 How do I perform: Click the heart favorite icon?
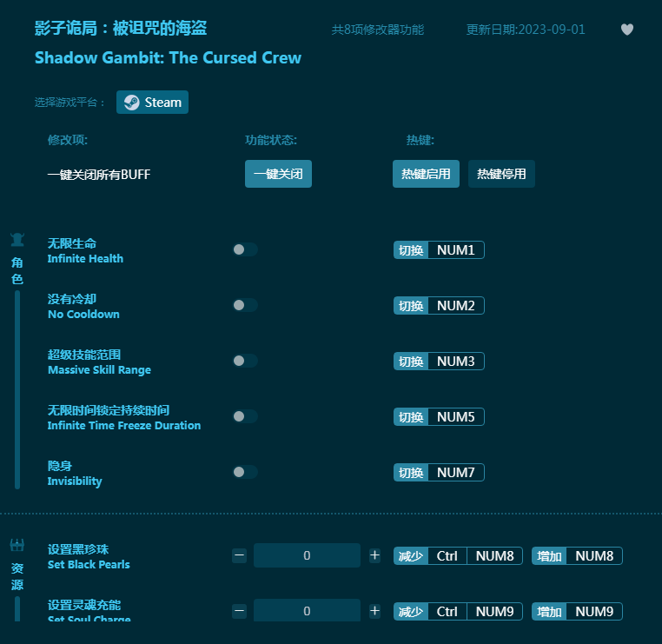[627, 30]
